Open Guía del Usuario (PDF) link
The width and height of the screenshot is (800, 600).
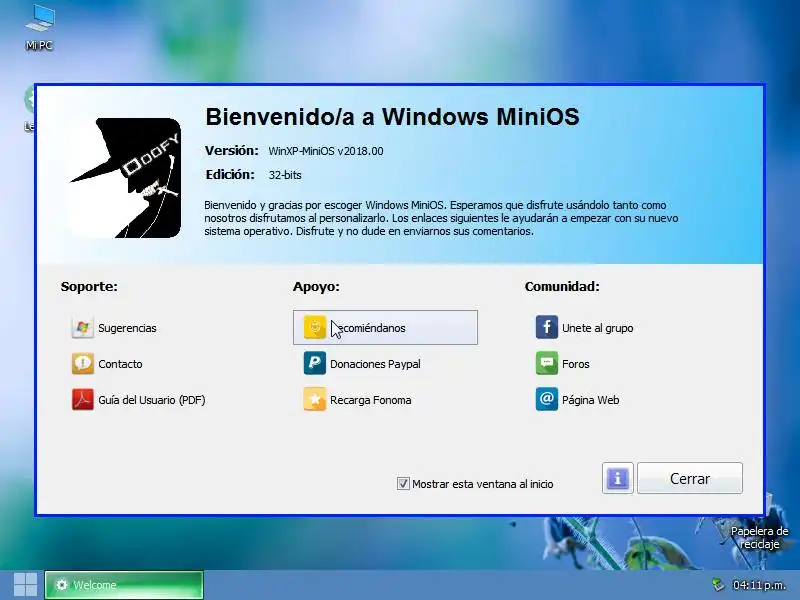(152, 400)
